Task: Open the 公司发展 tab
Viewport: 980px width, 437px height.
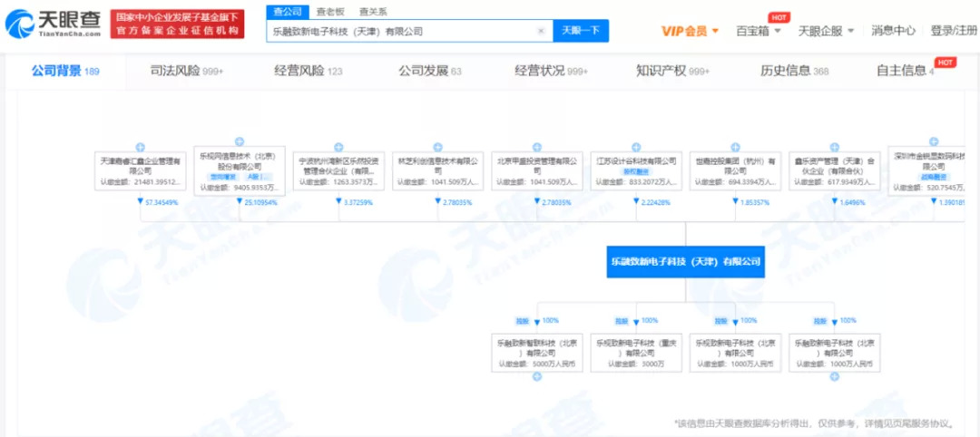Action: click(430, 71)
